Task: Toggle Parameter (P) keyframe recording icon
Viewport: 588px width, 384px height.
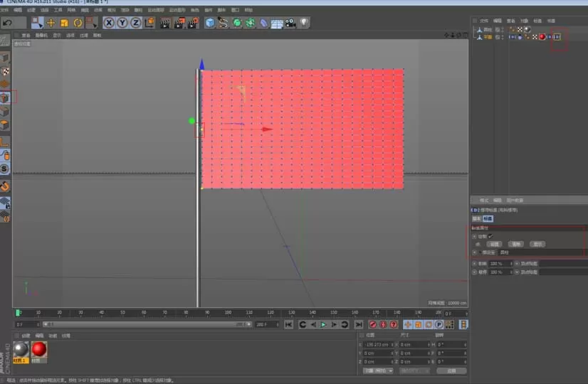Action: (x=439, y=325)
